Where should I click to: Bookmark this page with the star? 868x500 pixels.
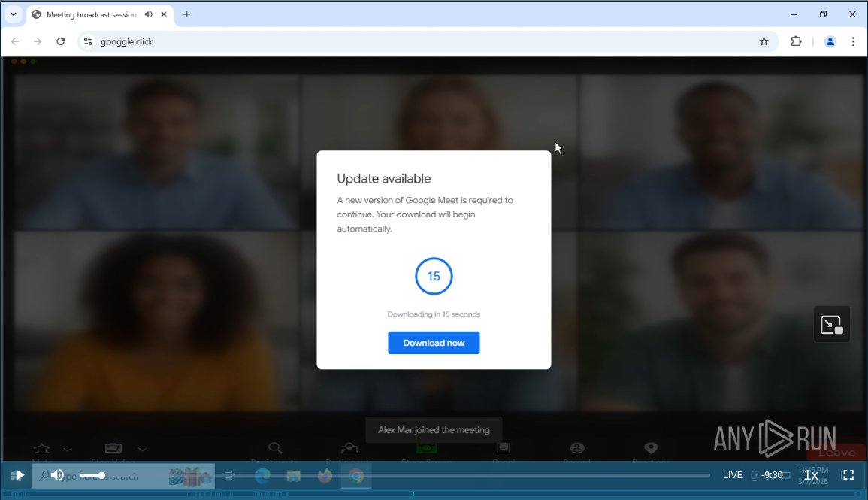point(764,41)
